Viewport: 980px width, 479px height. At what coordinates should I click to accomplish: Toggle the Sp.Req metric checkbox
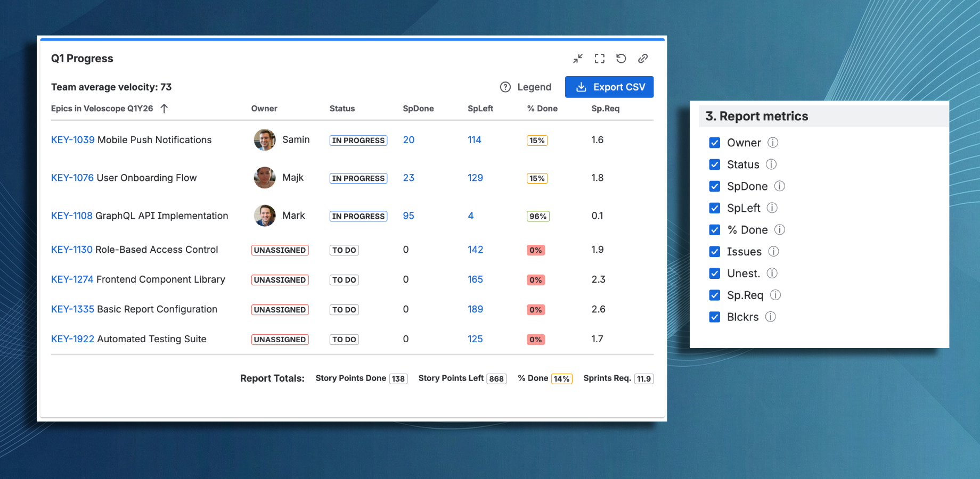715,295
